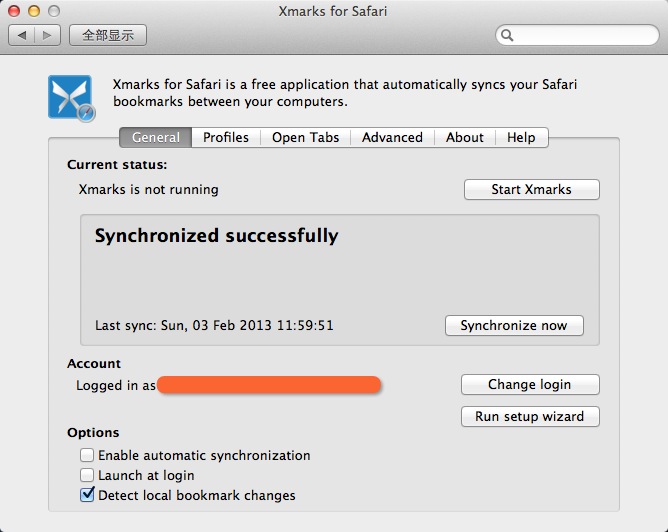Viewport: 668px width, 532px height.
Task: Open the Open Tabs tab
Action: coord(305,138)
